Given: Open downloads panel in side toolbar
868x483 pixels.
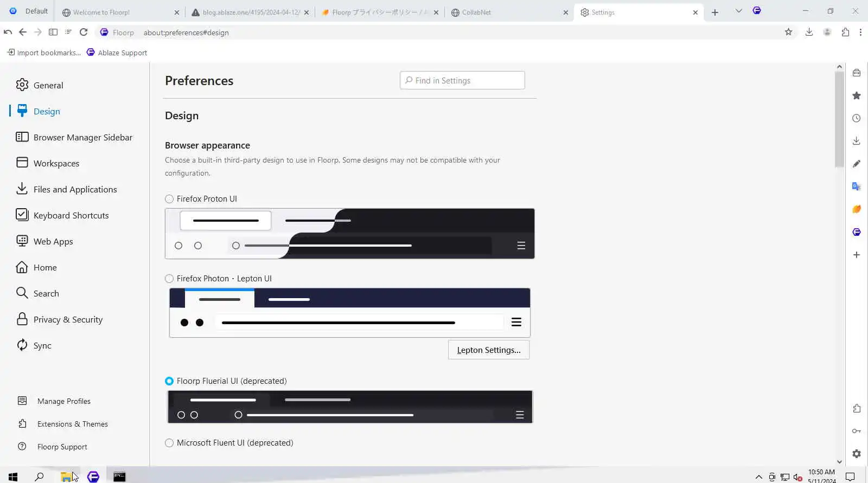Looking at the screenshot, I should tap(857, 141).
